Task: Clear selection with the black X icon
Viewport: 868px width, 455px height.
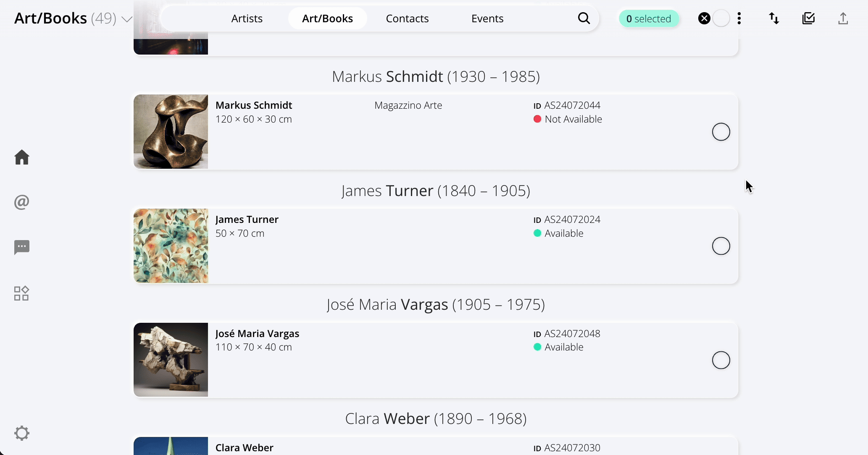Action: pyautogui.click(x=705, y=18)
